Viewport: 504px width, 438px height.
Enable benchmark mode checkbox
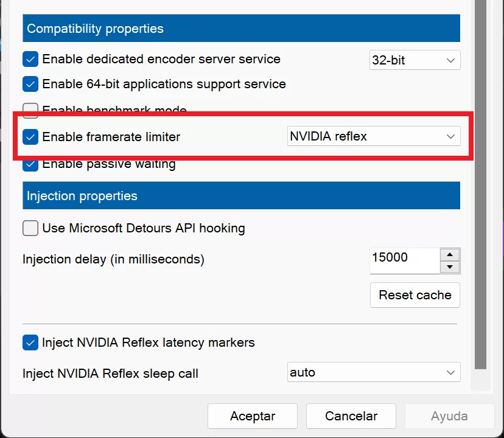(30, 110)
